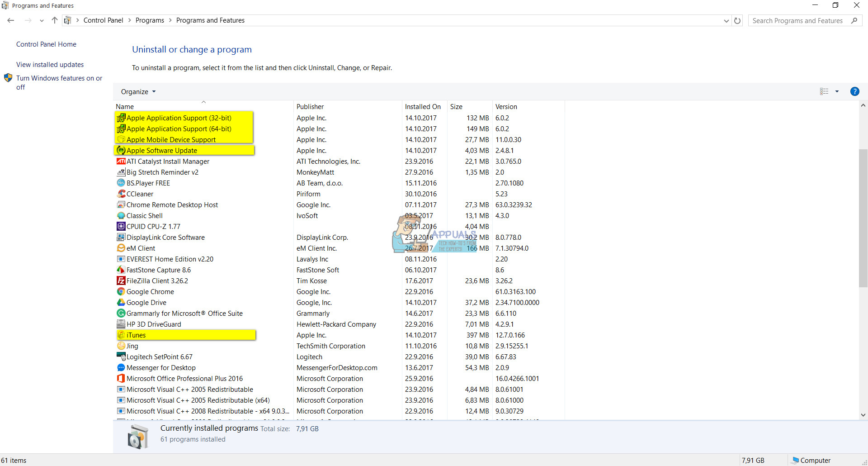
Task: Click the 397 MB size cell
Action: (478, 335)
